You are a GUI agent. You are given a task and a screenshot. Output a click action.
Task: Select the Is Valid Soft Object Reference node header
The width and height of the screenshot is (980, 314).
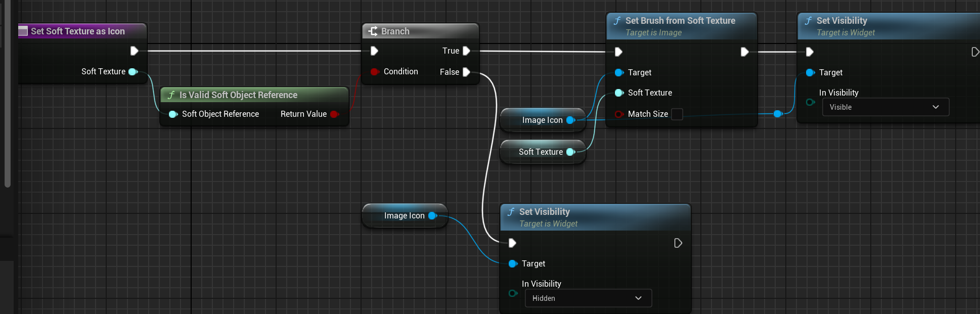pos(238,95)
